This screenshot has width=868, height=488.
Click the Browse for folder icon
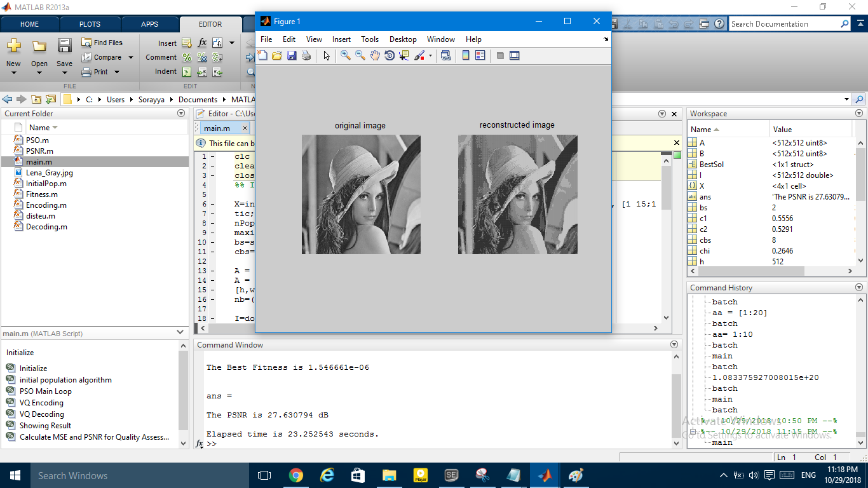click(51, 99)
